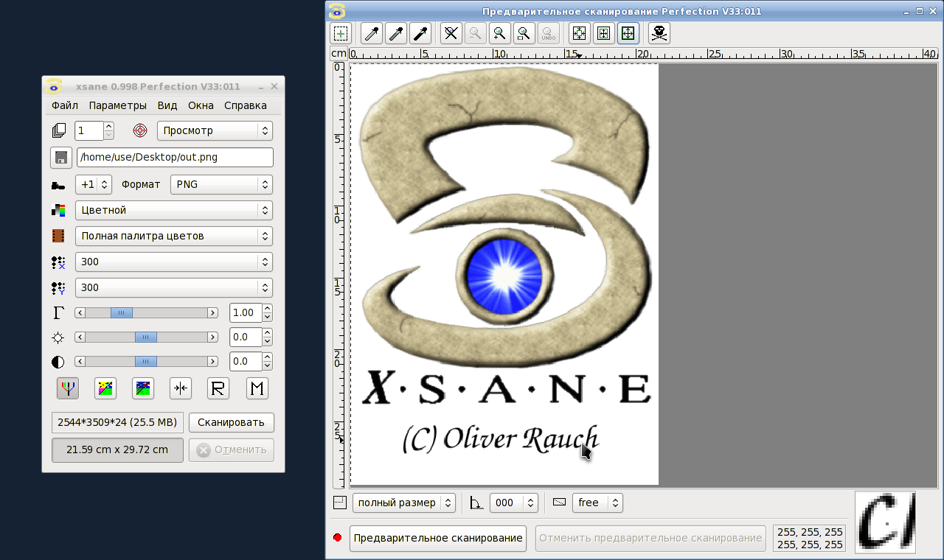Viewport: 944px width, 560px height.
Task: Click the 21.59 cm x 29.72 cm button
Action: 117,449
